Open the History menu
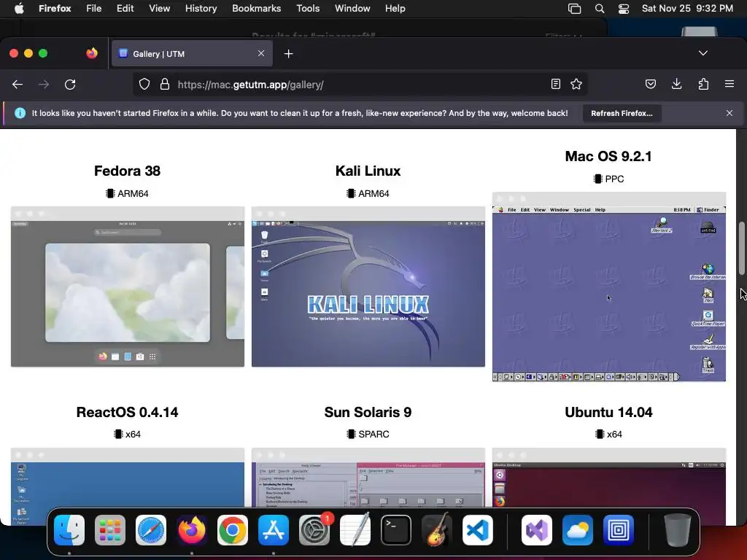The image size is (747, 560). click(201, 8)
